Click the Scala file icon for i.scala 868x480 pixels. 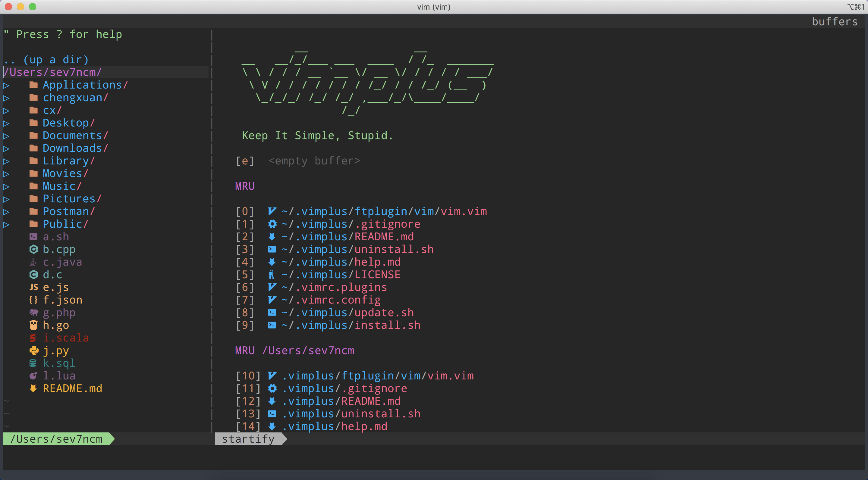click(x=33, y=338)
